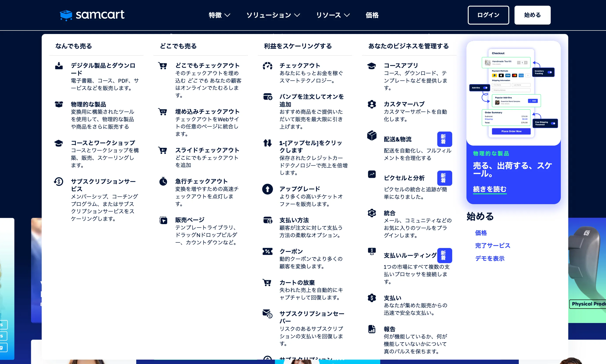This screenshot has width=606, height=364.
Task: Click the samcart logo icon
Action: click(x=66, y=15)
